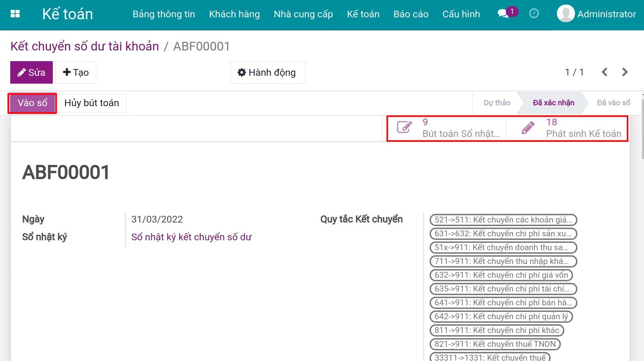Open the Cấu hình menu
The image size is (644, 361).
coord(461,14)
